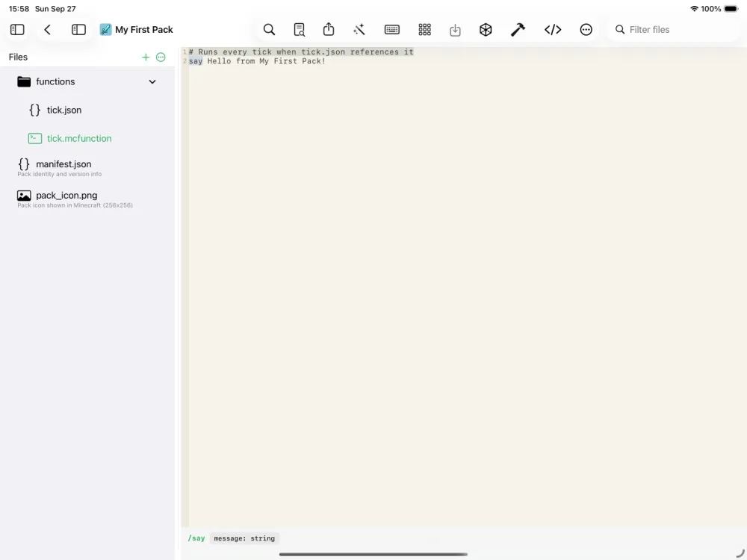Open manifest.json file
This screenshot has height=560, width=747.
click(x=87, y=167)
